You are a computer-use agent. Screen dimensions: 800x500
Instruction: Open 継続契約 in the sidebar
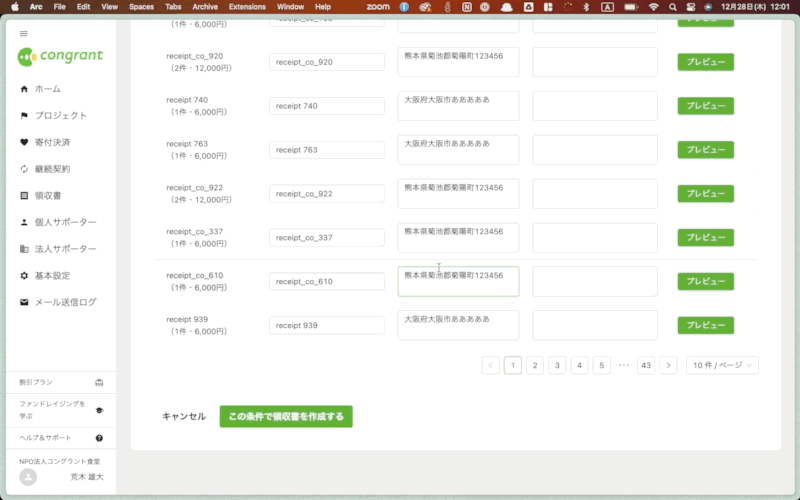[52, 169]
